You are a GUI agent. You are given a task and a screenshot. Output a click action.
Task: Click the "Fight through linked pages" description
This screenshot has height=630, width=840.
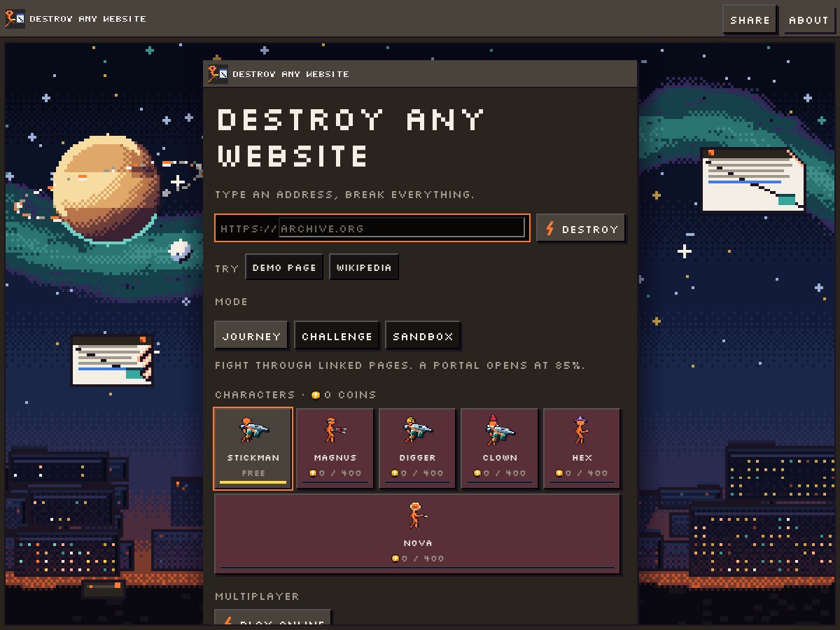[400, 365]
